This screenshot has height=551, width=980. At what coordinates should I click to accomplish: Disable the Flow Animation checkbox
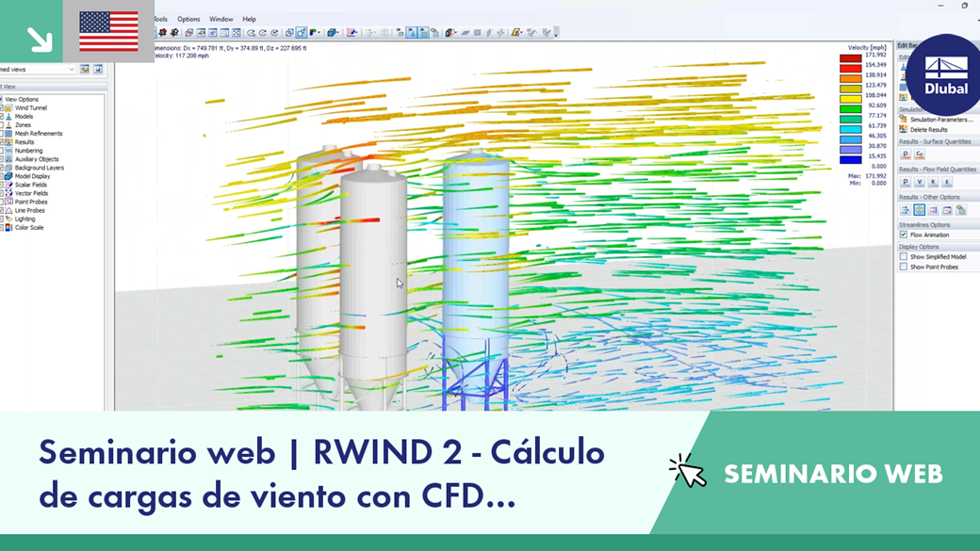903,235
